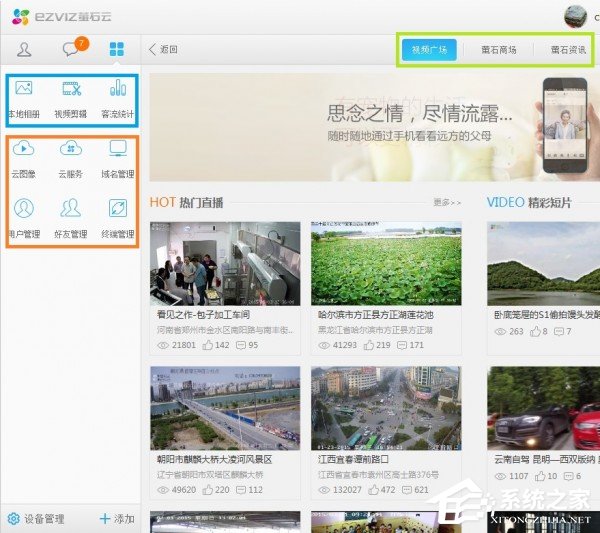Image resolution: width=600 pixels, height=533 pixels.
Task: Open the 云图像 cloud image icon
Action: click(x=24, y=159)
